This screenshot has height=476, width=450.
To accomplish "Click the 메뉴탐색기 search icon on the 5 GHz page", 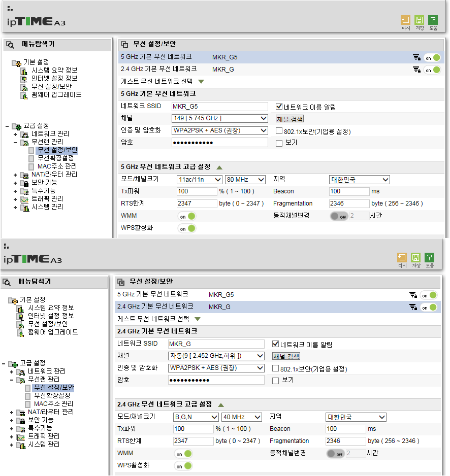I will pos(10,45).
